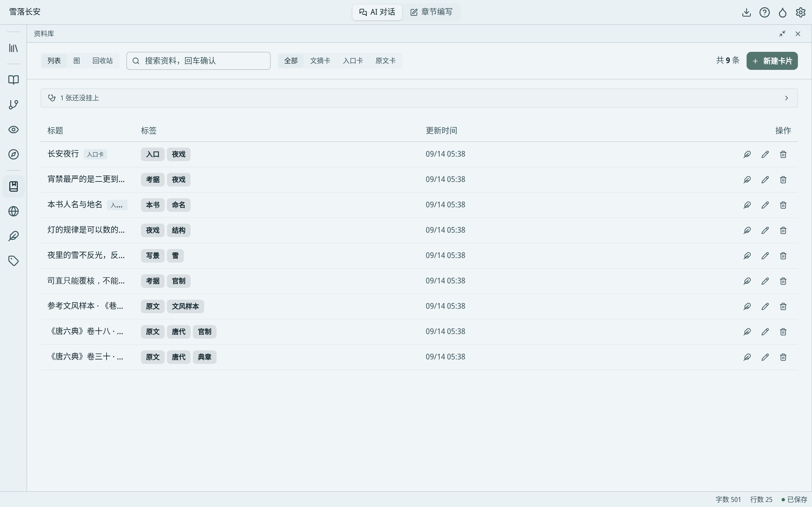Collapse the 资料库 panel with shrink icon

pyautogui.click(x=782, y=34)
